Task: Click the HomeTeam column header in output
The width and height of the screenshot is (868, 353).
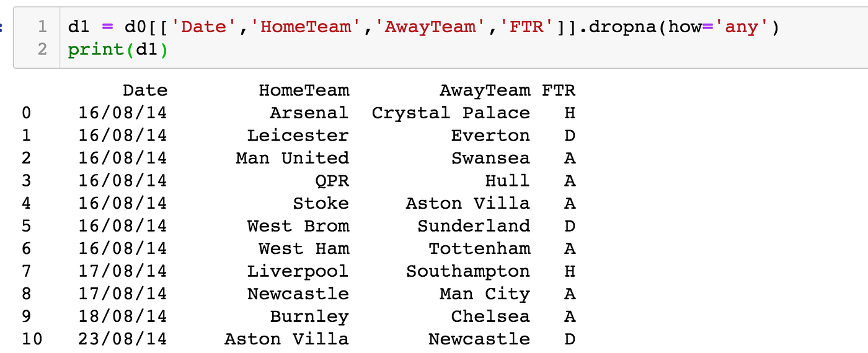Action: click(304, 90)
